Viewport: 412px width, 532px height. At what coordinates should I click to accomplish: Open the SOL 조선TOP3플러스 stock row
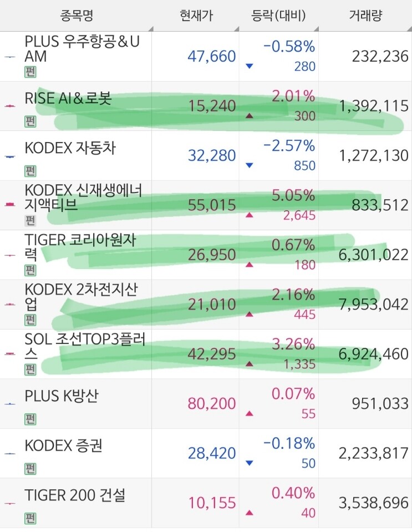(x=206, y=354)
